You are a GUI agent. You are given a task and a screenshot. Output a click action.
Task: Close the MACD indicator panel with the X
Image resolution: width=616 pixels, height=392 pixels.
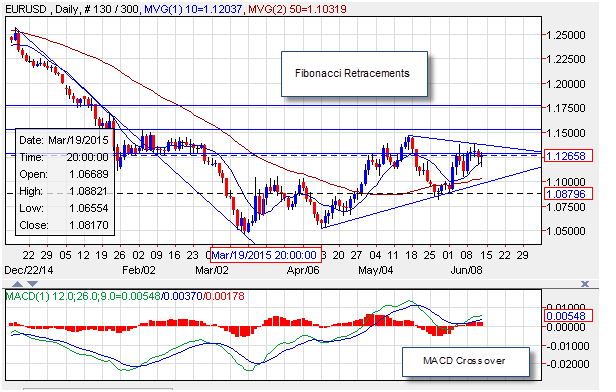click(585, 284)
